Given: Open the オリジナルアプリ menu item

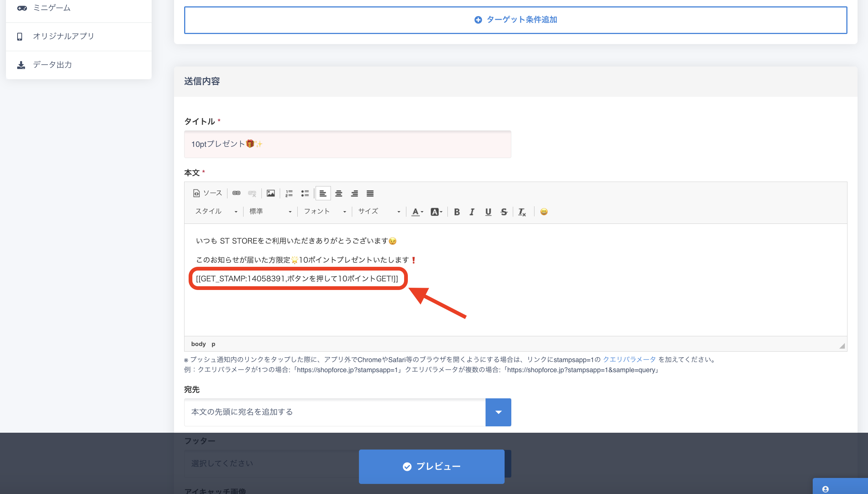Looking at the screenshot, I should (x=63, y=36).
